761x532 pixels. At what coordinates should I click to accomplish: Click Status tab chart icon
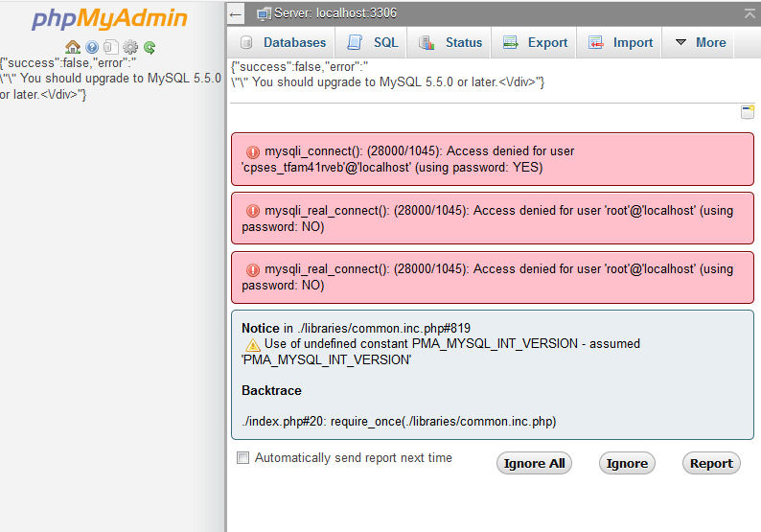(x=427, y=43)
